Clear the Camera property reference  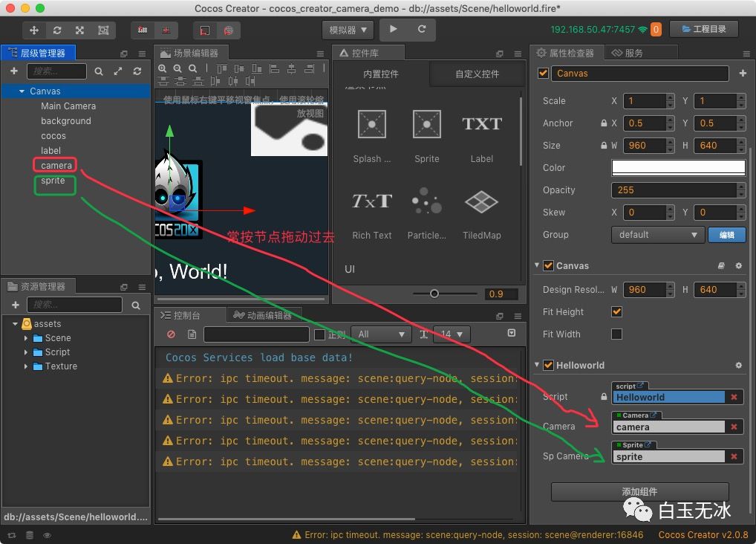tap(734, 427)
